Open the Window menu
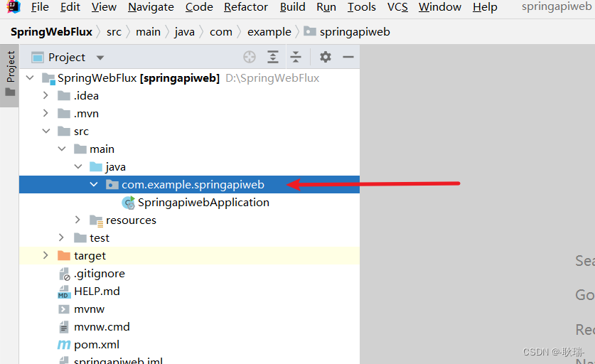Screen dimensions: 595x364 [440, 7]
